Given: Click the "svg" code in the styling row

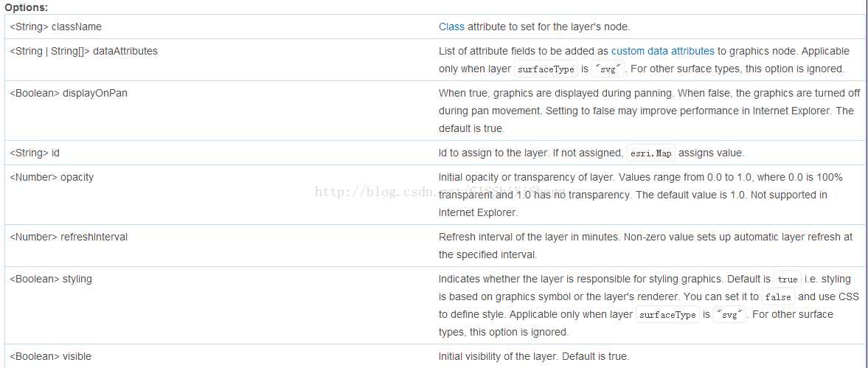Looking at the screenshot, I should (732, 315).
